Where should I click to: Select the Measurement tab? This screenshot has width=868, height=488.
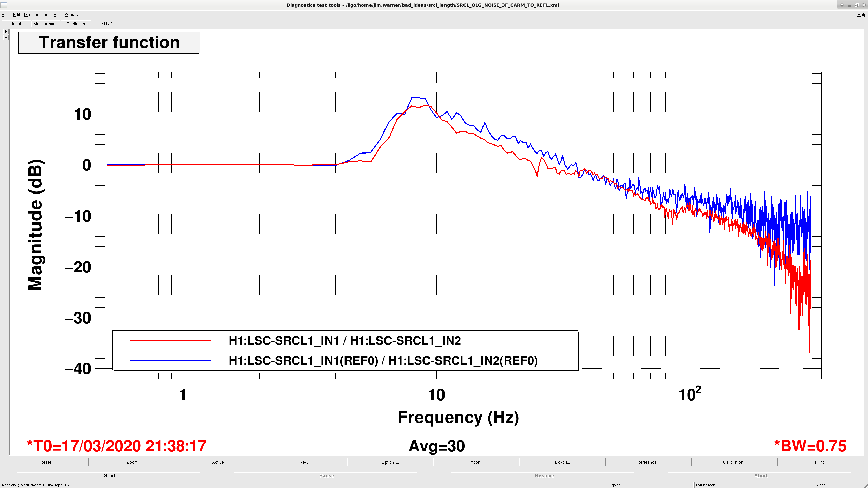(x=46, y=24)
